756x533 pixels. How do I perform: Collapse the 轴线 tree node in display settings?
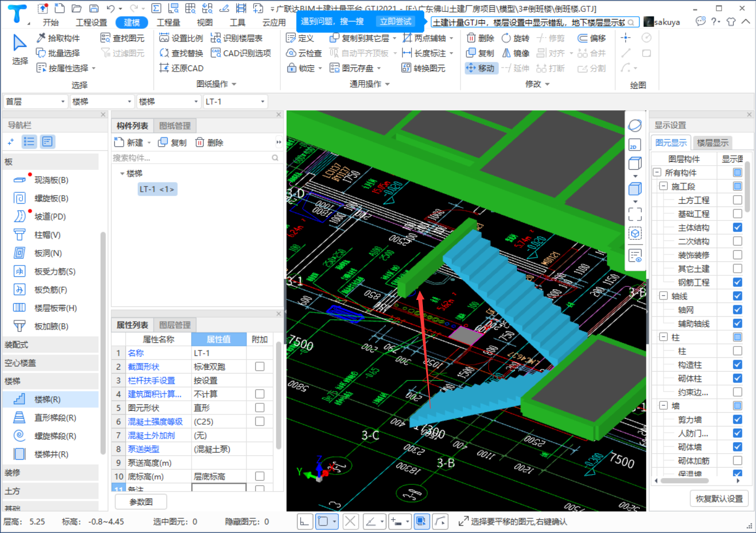coord(663,296)
